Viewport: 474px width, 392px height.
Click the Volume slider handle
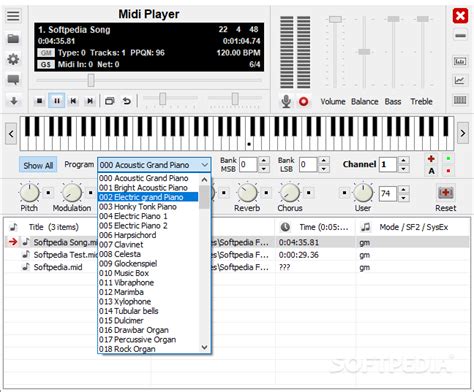pyautogui.click(x=335, y=19)
